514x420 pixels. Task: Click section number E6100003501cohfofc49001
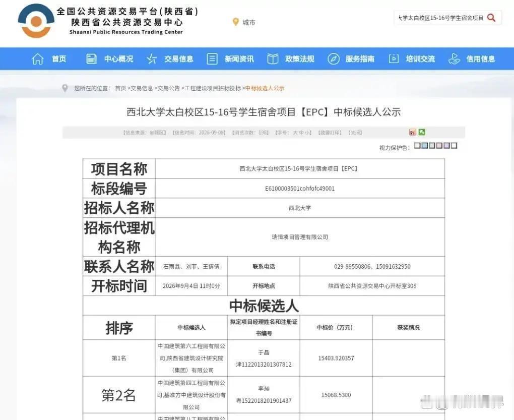click(x=300, y=189)
